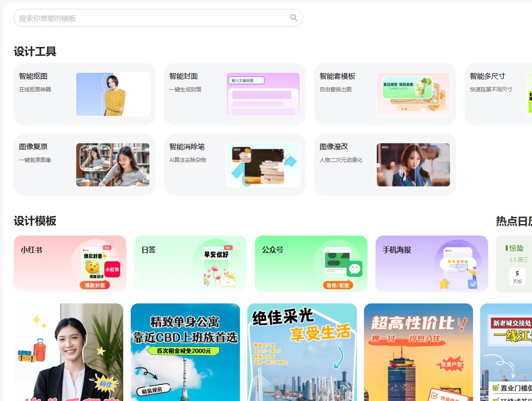Click the 智能抠图 preview image
Image resolution: width=532 pixels, height=401 pixels.
pyautogui.click(x=113, y=94)
